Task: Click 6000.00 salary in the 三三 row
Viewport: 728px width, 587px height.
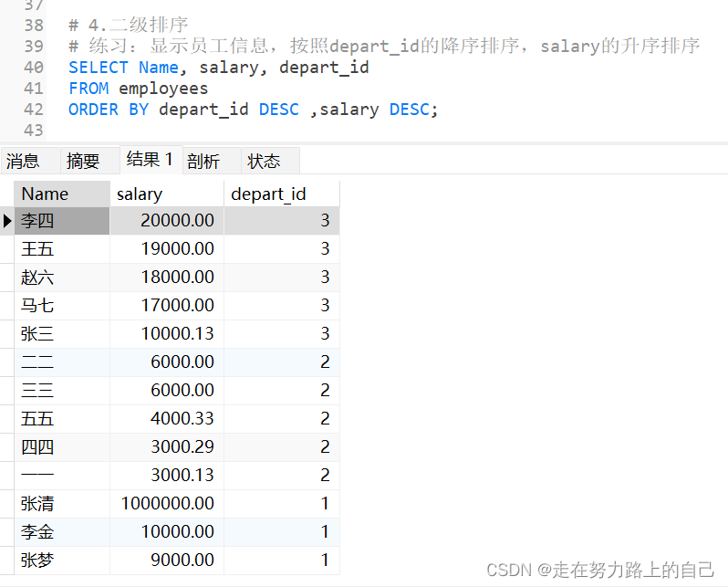Action: [167, 391]
